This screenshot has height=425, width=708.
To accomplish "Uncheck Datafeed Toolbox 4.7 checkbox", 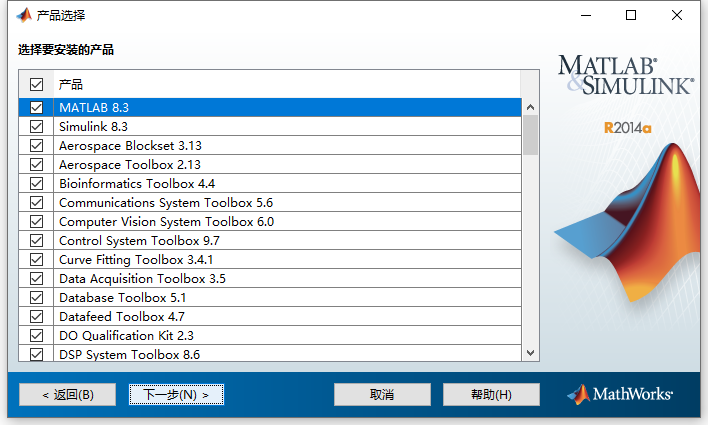I will coord(37,316).
